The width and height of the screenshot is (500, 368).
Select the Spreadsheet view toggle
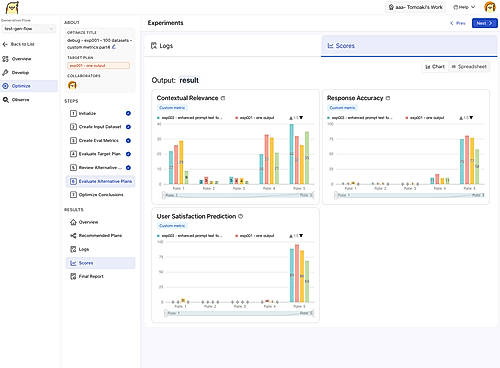pos(469,67)
